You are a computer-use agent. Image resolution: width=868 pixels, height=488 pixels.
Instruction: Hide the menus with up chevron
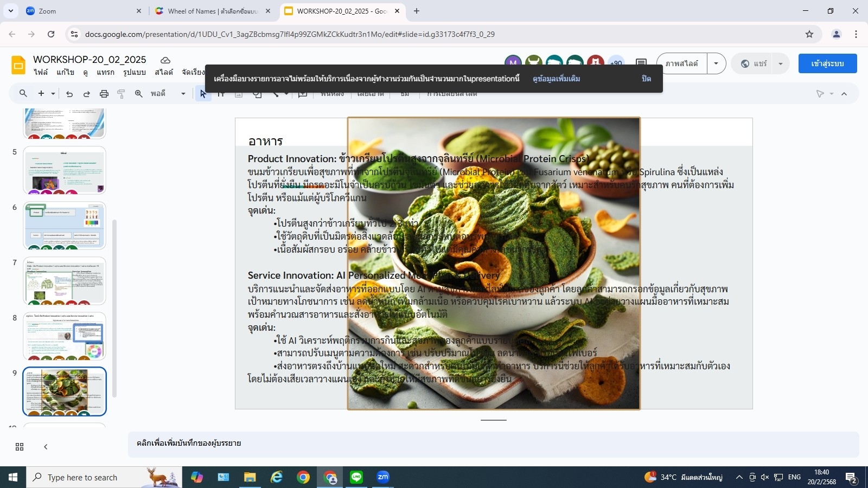pos(844,94)
